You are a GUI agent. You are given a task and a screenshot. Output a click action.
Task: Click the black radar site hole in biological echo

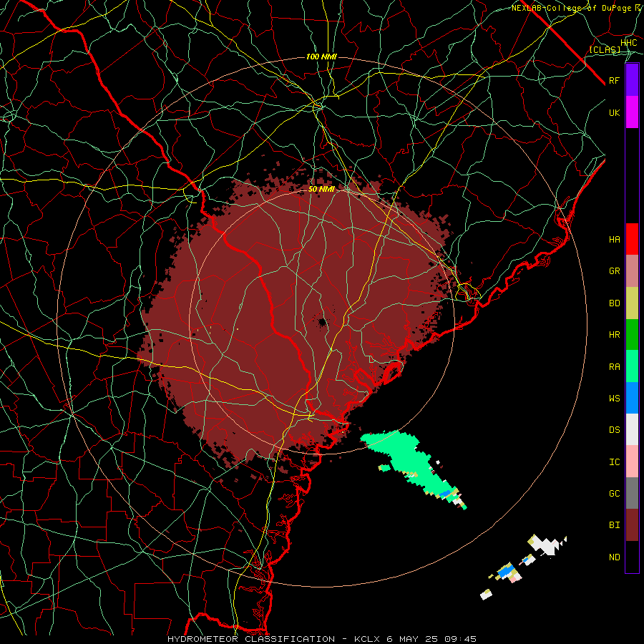[x=323, y=321]
